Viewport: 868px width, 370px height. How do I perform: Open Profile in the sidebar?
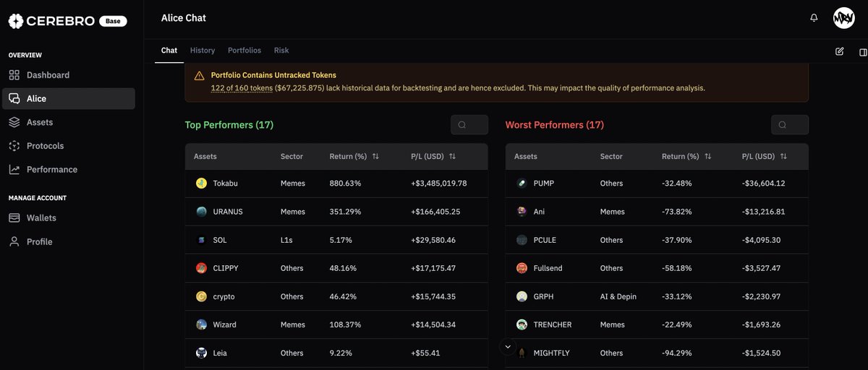pyautogui.click(x=69, y=242)
